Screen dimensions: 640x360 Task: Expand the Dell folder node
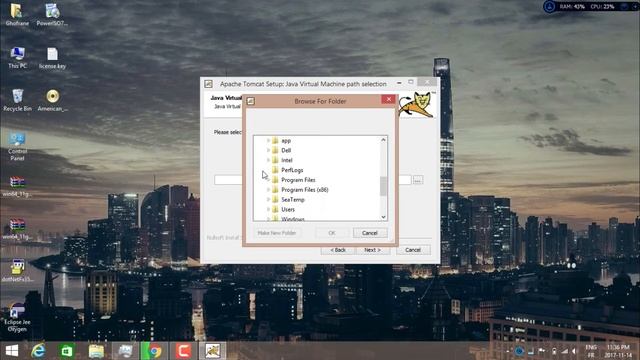[268, 150]
